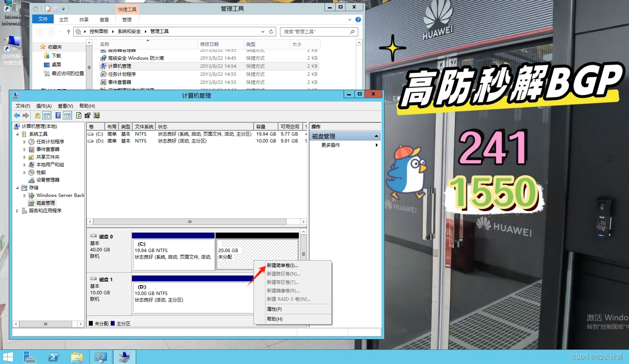Select Windows Server Backup tree node
629x364 pixels.
60,195
